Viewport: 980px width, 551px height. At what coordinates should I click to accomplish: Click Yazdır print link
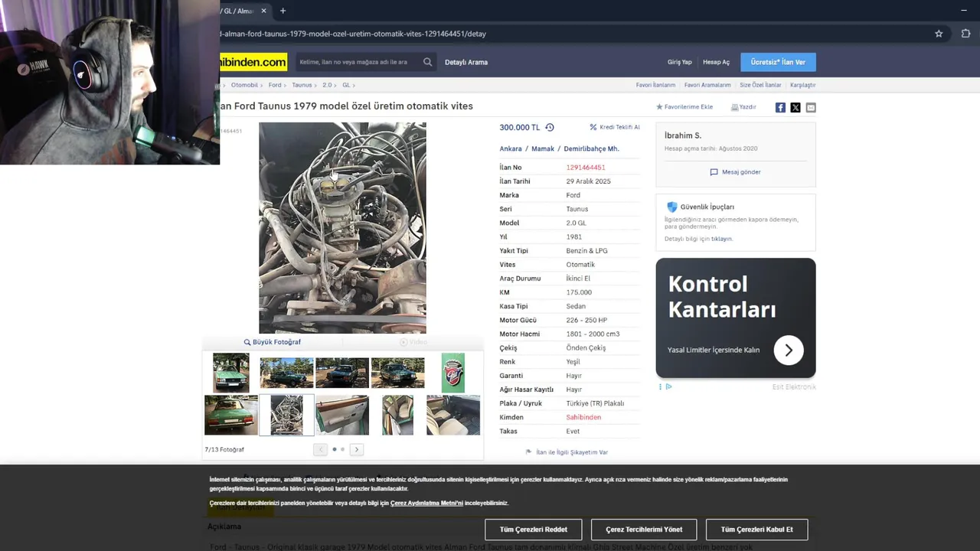tap(743, 107)
